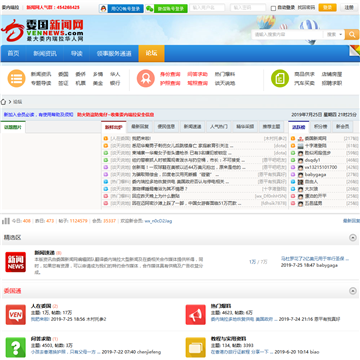Switch to the 人气热门 tab
Screen dimensions: 360x360
[219, 127]
